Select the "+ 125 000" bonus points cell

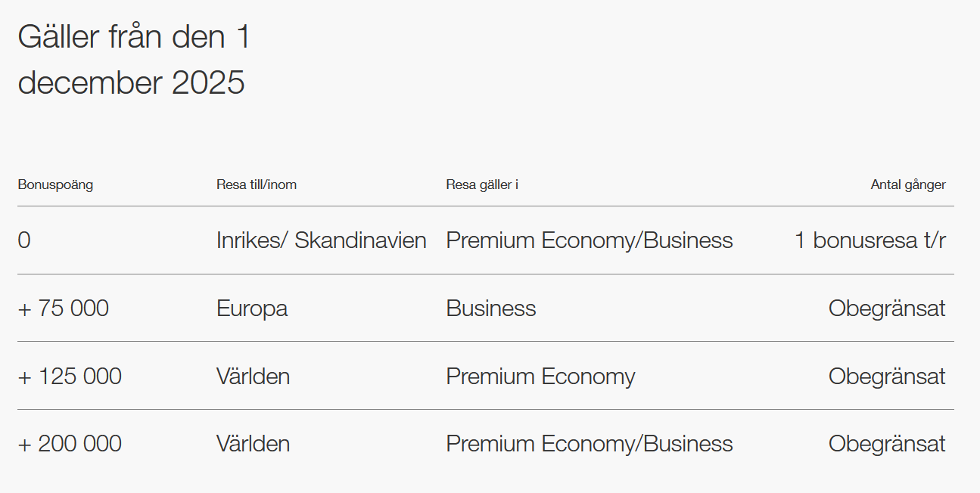(70, 377)
